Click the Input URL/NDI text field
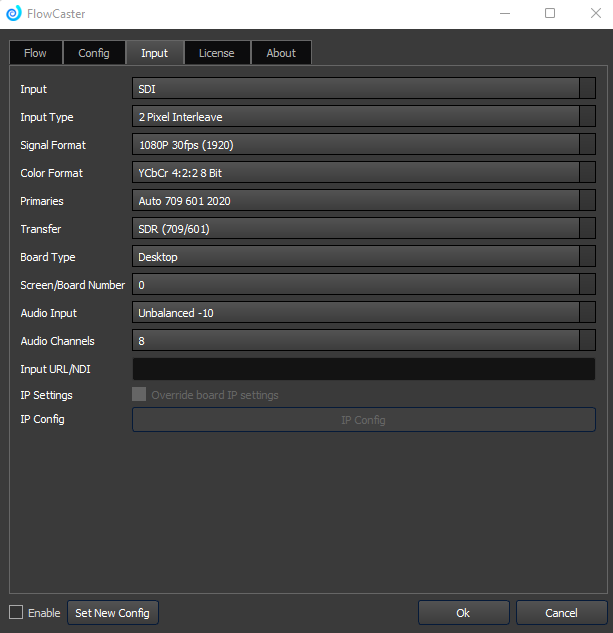Viewport: 613px width, 633px height. coord(363,369)
